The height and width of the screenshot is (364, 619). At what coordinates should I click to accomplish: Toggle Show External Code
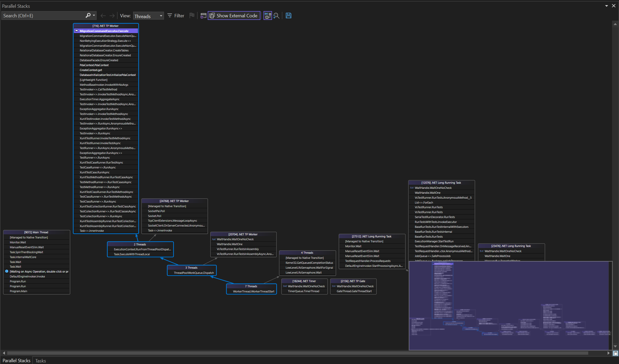(x=234, y=16)
